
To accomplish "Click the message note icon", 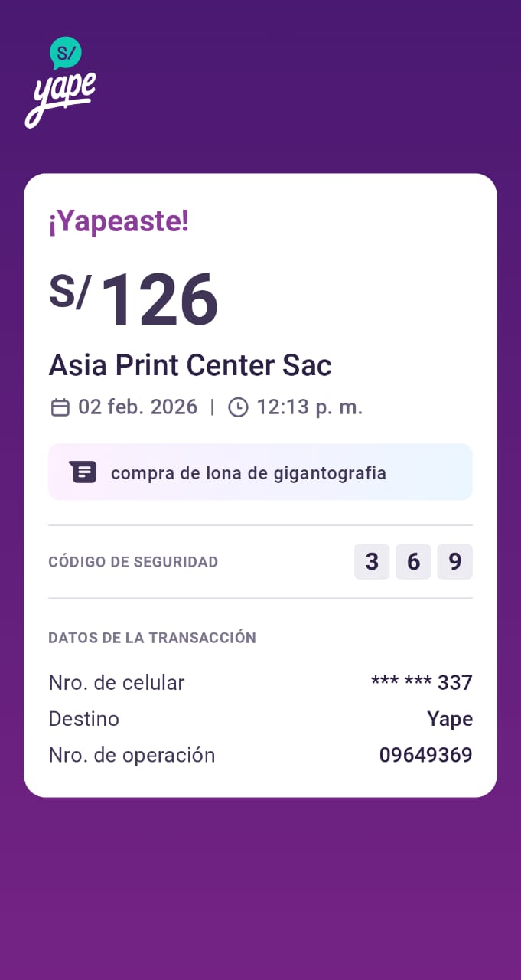I will [83, 472].
